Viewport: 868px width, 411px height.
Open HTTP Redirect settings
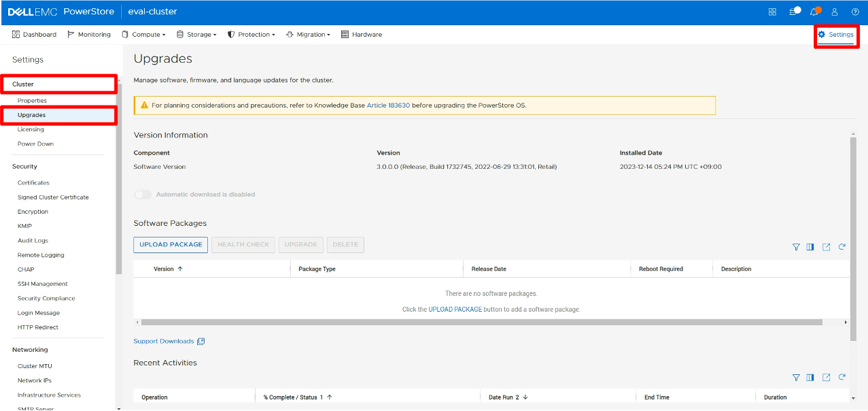[x=38, y=327]
